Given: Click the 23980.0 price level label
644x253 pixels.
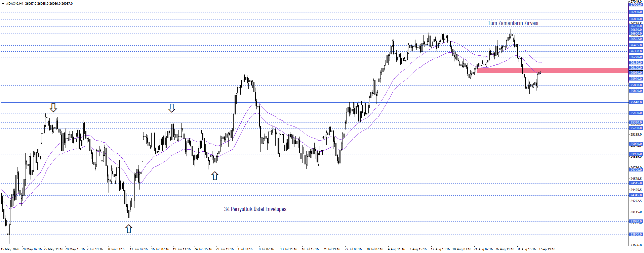Looking at the screenshot, I should [636, 221].
